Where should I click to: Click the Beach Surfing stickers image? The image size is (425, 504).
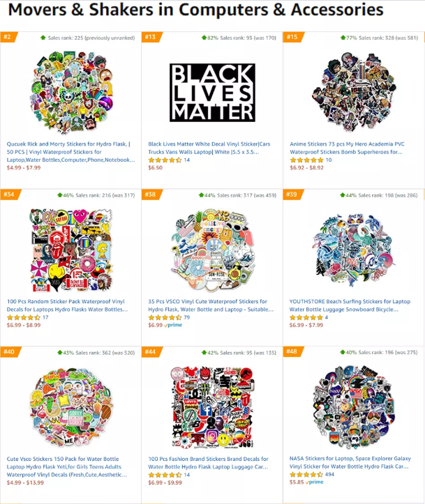[354, 250]
